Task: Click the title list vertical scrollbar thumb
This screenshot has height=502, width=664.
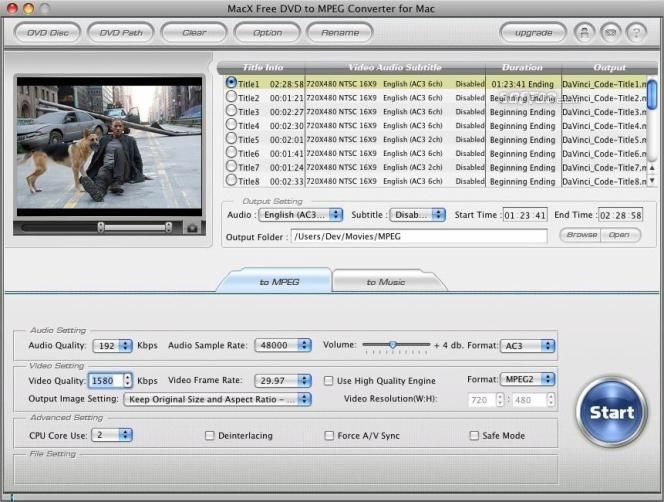Action: point(653,94)
